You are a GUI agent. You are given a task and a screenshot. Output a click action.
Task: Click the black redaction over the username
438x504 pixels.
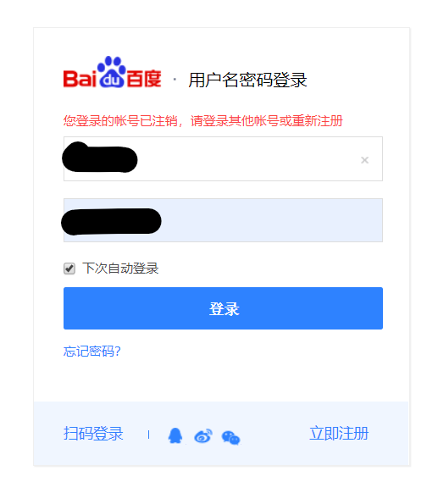pos(100,158)
